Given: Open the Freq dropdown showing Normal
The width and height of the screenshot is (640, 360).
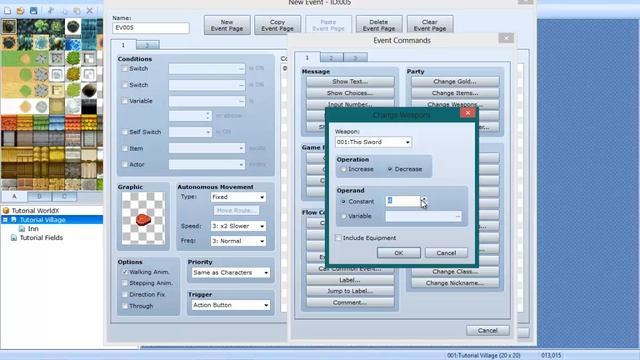Looking at the screenshot, I should click(238, 241).
